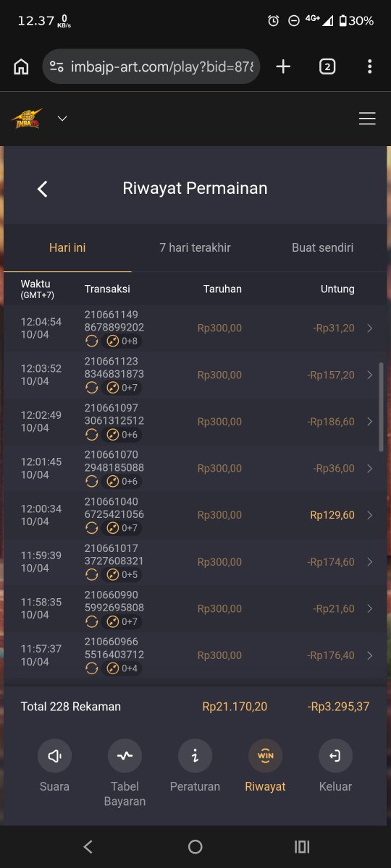Expand the 12:04:54 transaction details chevron
This screenshot has height=868, width=391.
tap(370, 328)
